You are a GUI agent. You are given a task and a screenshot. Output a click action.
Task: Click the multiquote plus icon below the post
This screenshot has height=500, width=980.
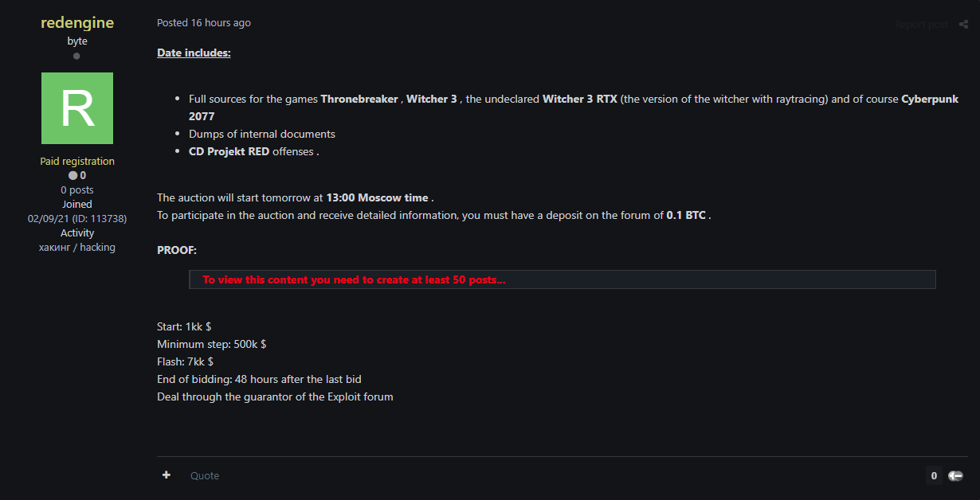[166, 475]
